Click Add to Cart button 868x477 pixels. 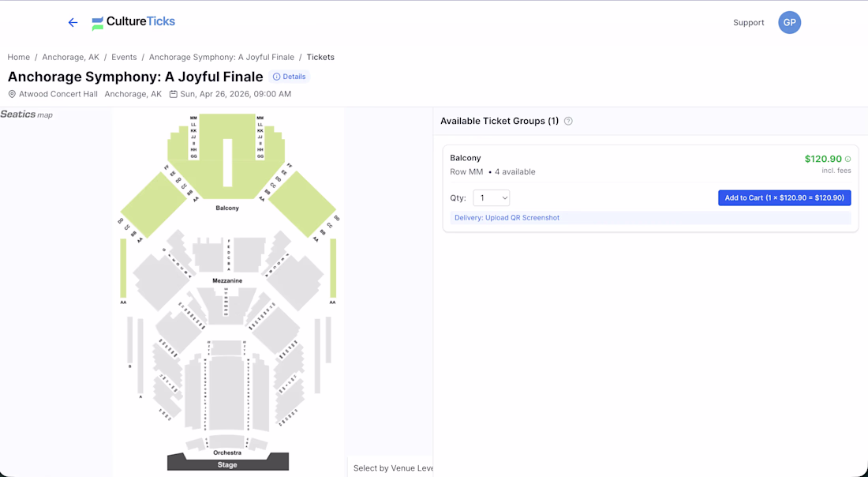[x=784, y=198]
